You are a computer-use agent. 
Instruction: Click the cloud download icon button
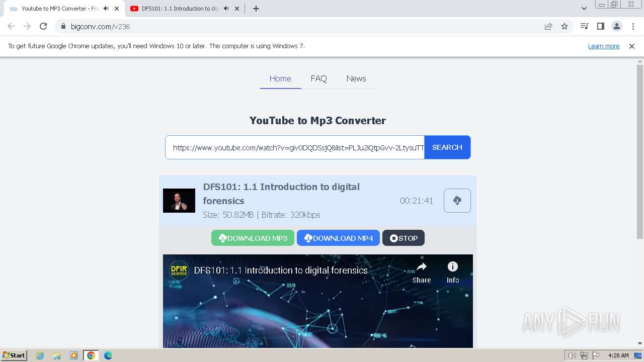coord(457,201)
